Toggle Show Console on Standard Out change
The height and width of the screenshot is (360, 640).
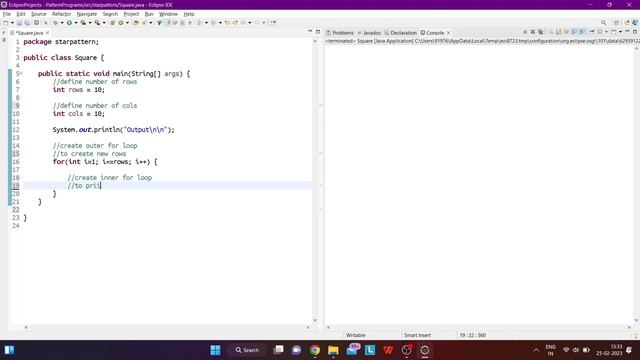[x=574, y=32]
